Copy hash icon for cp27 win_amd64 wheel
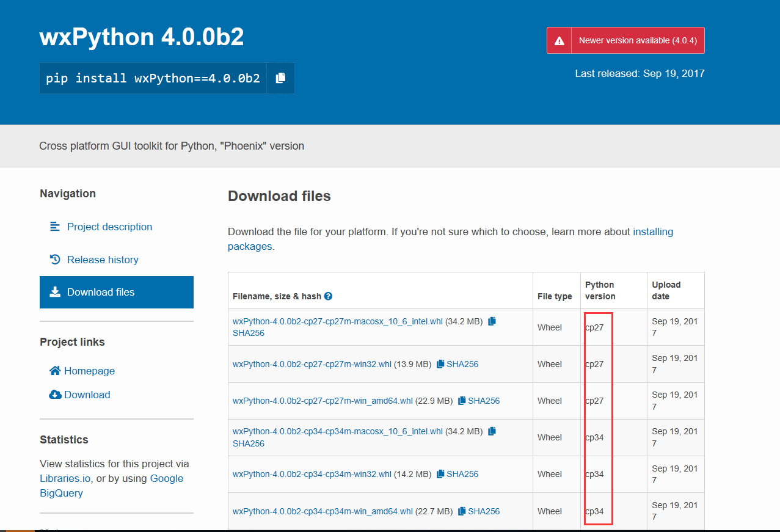This screenshot has width=780, height=532. [x=462, y=401]
